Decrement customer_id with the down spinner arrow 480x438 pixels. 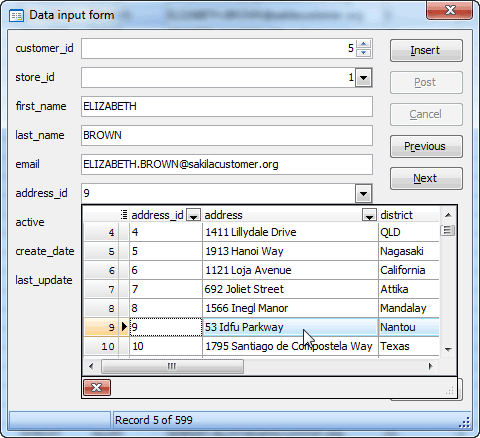tap(363, 53)
